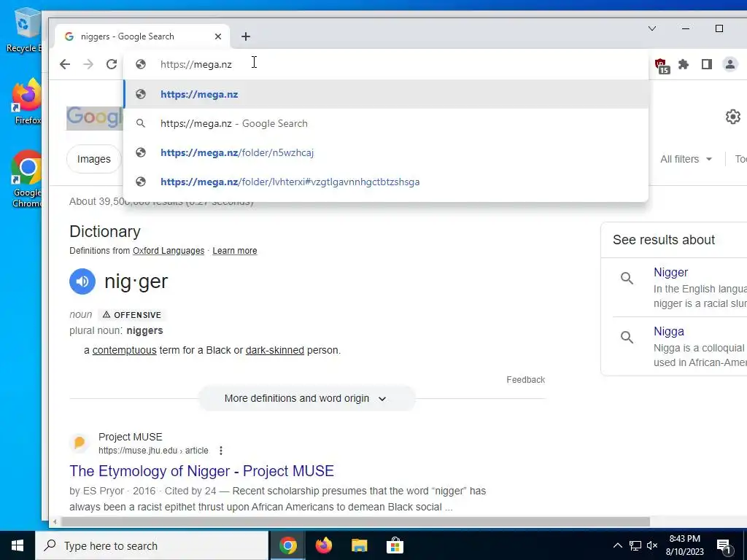Screen dimensions: 747x560
Task: Open File Explorer from the taskbar
Action: 359,545
